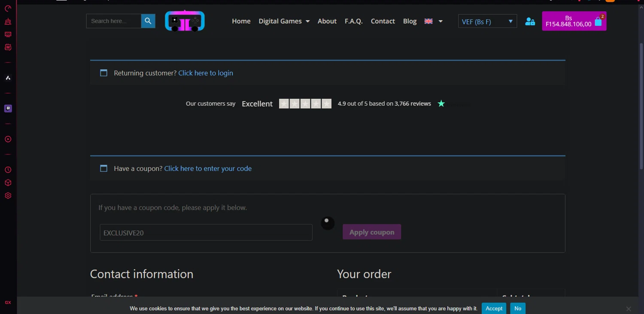Screen dimensions: 644x314
Task: Click the "Our customers say" text
Action: coord(211,104)
